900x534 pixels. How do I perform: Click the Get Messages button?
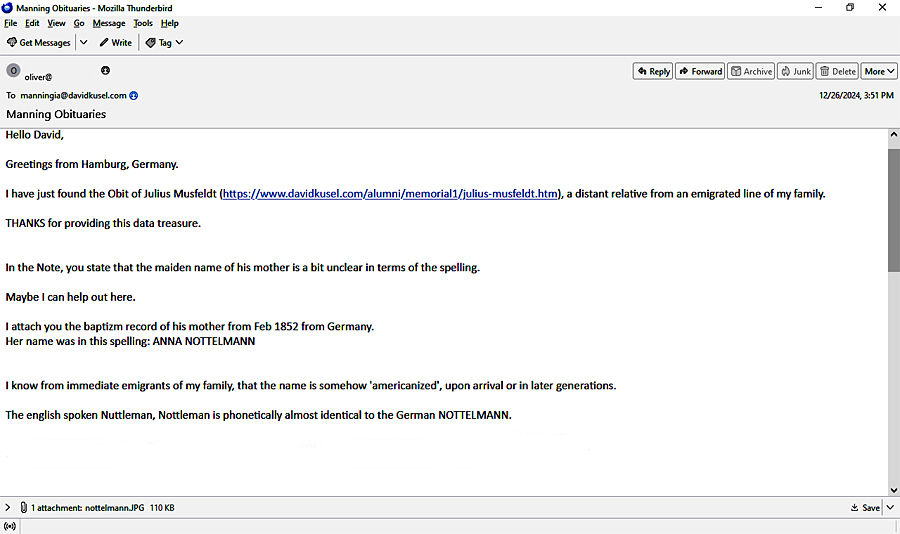pyautogui.click(x=39, y=43)
